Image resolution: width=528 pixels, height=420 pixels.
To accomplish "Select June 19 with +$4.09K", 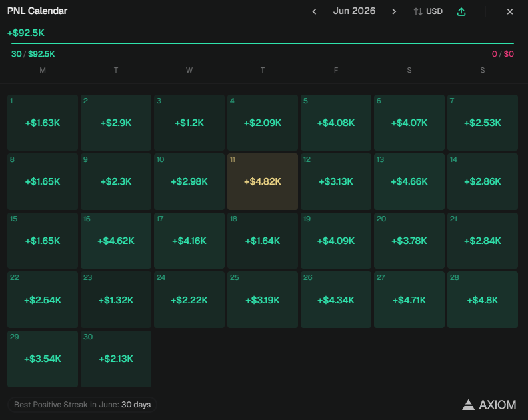I will click(336, 241).
